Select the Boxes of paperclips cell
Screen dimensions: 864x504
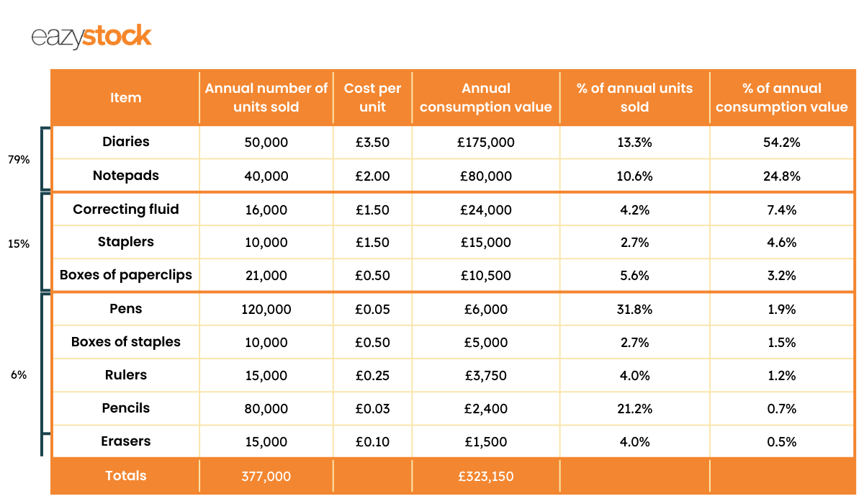126,275
